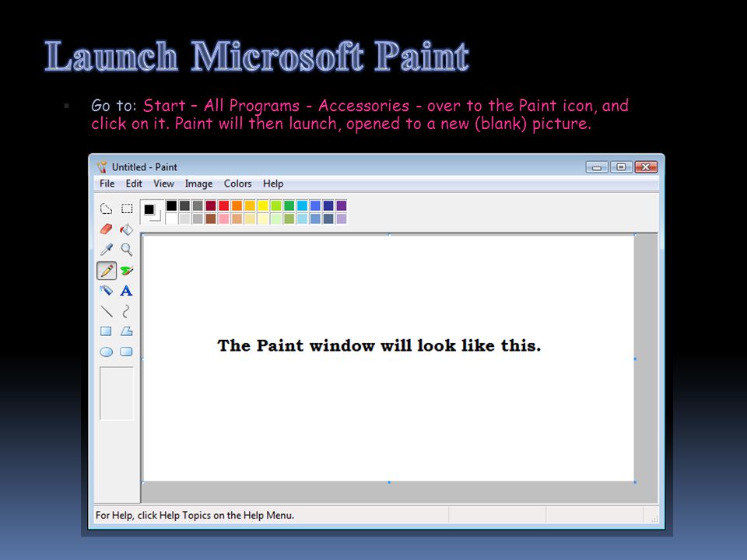747x560 pixels.
Task: Choose the brown palette swatch
Action: pos(211,219)
